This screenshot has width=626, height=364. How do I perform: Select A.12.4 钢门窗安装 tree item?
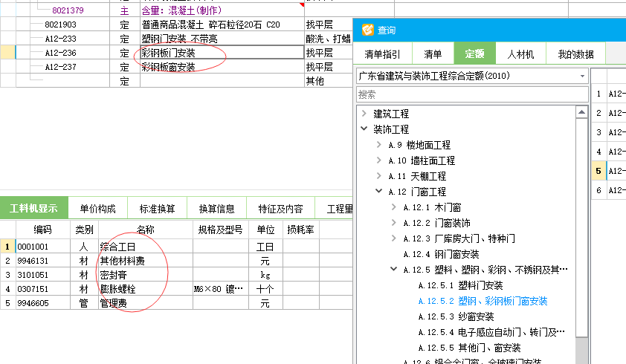pos(441,254)
